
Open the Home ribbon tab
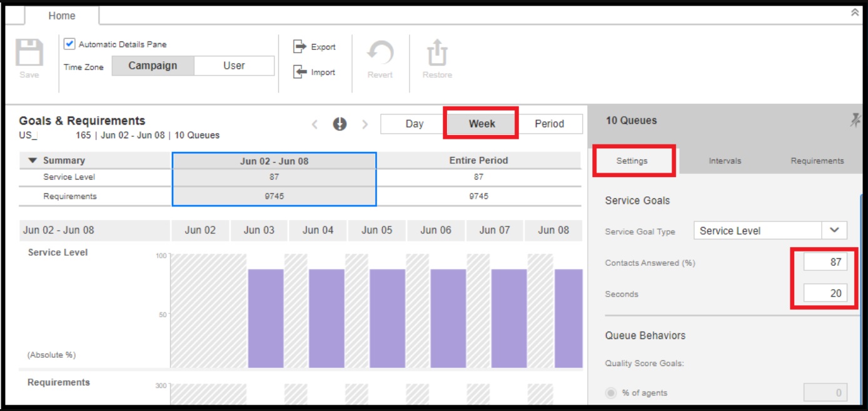61,16
